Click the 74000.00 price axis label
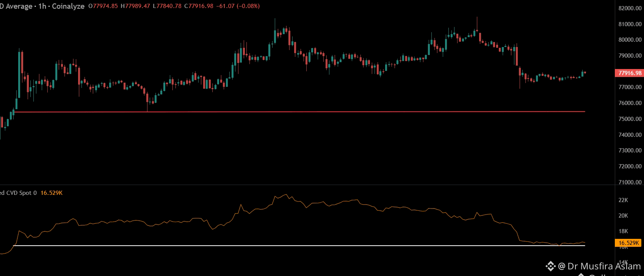The width and height of the screenshot is (644, 276). tap(630, 135)
